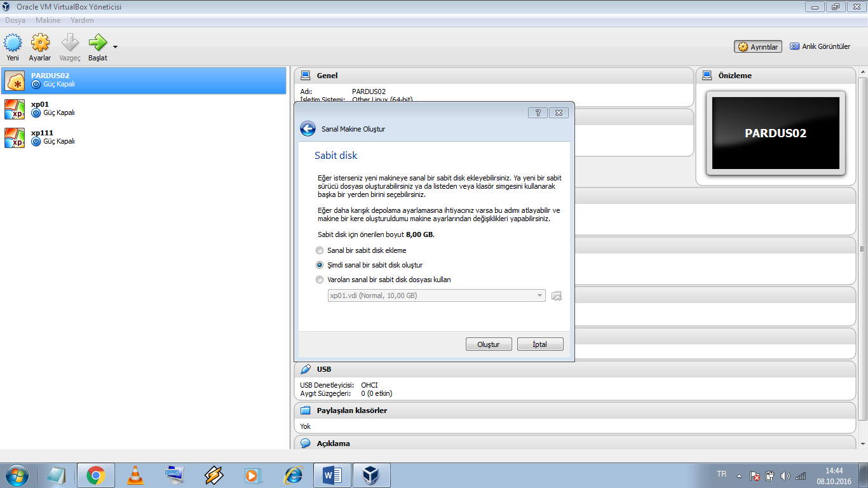This screenshot has width=868, height=488.
Task: Select the xp111 virtual machine icon
Action: (15, 138)
